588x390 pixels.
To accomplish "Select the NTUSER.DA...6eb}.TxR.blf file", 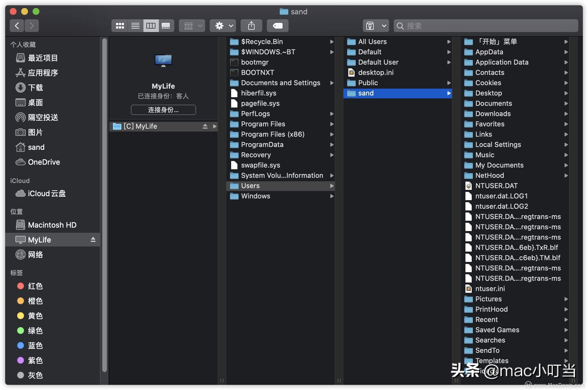I will [x=515, y=248].
